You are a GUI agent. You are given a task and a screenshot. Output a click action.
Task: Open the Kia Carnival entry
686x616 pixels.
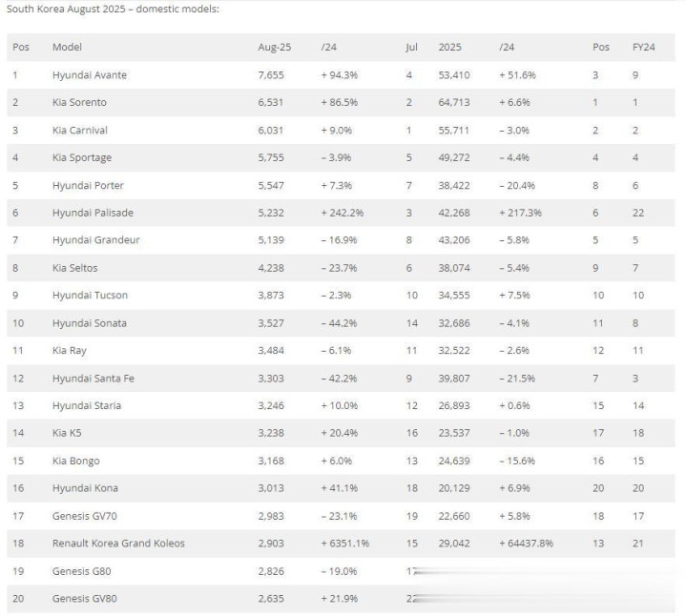click(79, 130)
